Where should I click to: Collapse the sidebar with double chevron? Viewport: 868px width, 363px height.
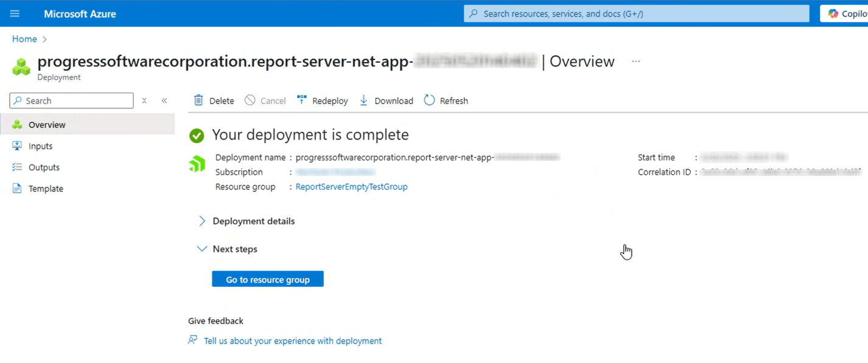164,100
